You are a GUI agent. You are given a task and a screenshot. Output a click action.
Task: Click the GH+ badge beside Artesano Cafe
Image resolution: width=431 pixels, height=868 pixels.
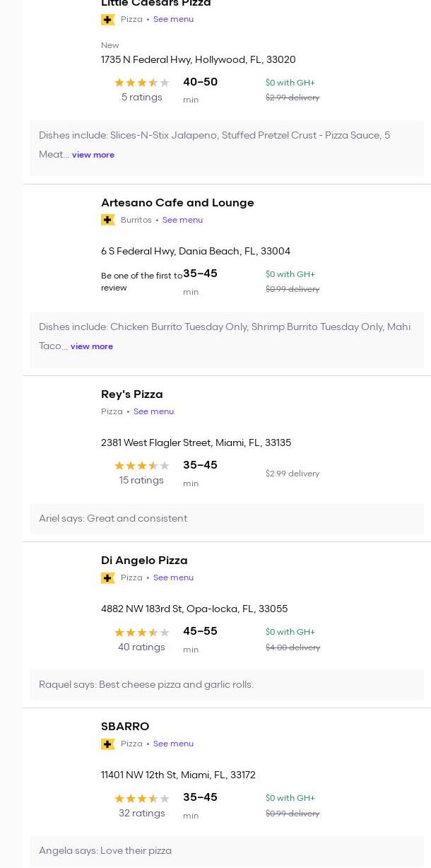(108, 220)
